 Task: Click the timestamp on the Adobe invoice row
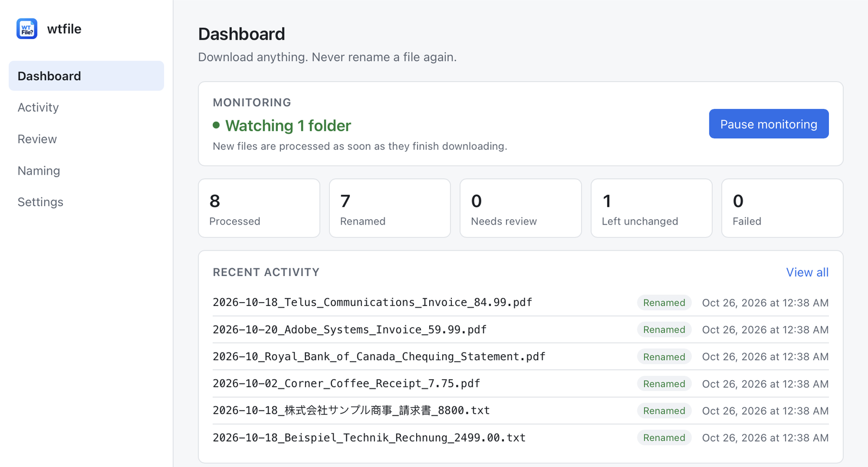click(765, 330)
